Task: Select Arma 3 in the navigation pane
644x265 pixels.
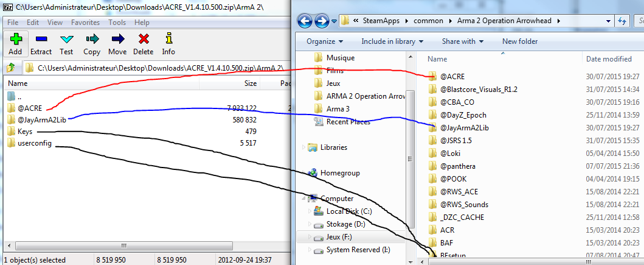Action: 332,108
